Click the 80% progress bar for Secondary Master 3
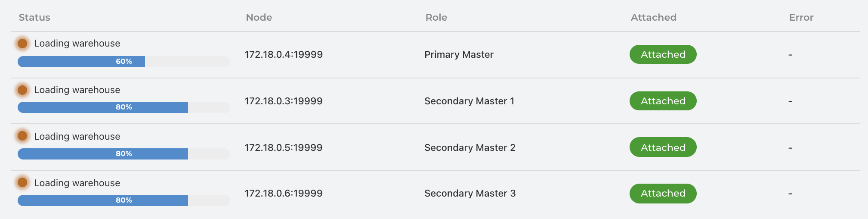 124,200
